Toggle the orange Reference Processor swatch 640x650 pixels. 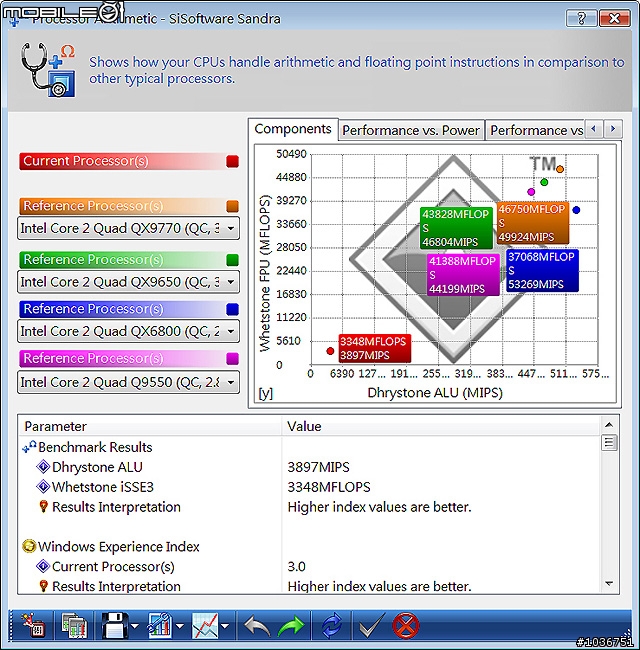pos(233,206)
